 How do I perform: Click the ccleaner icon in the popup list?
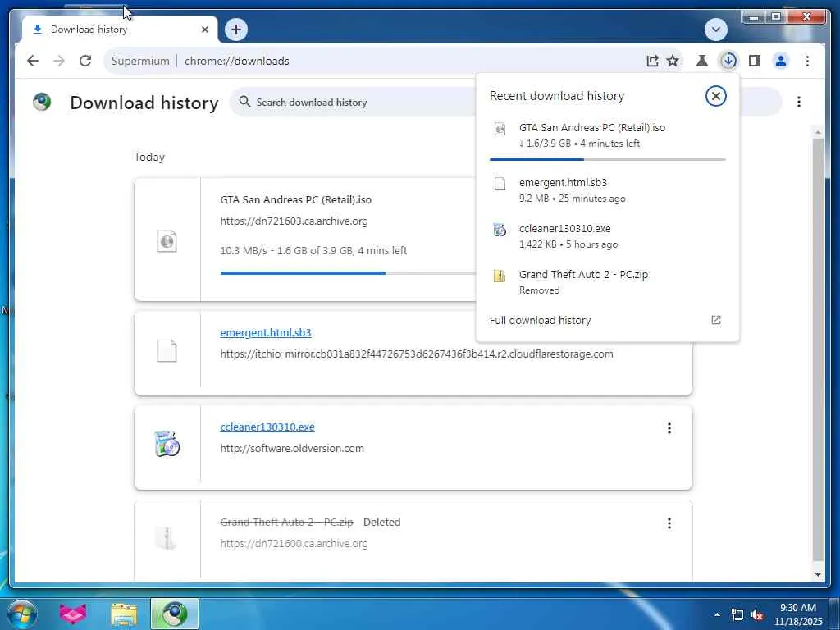(x=500, y=230)
